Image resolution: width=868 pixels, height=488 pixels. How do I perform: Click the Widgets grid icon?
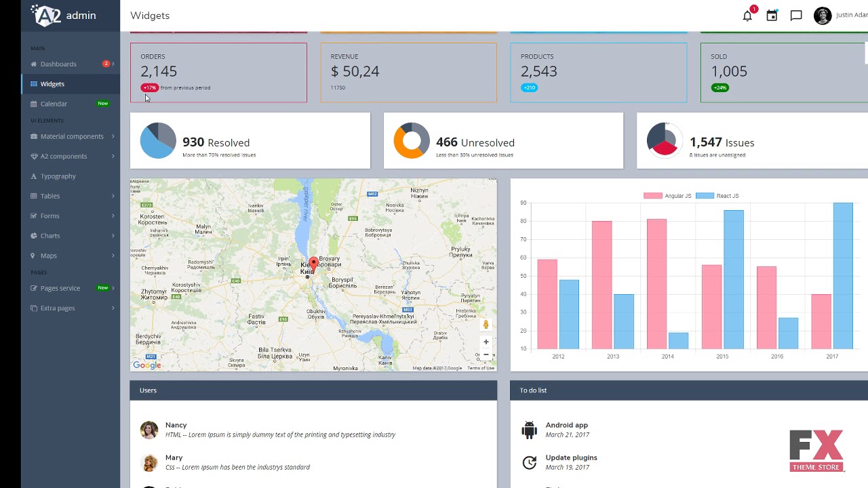(34, 84)
